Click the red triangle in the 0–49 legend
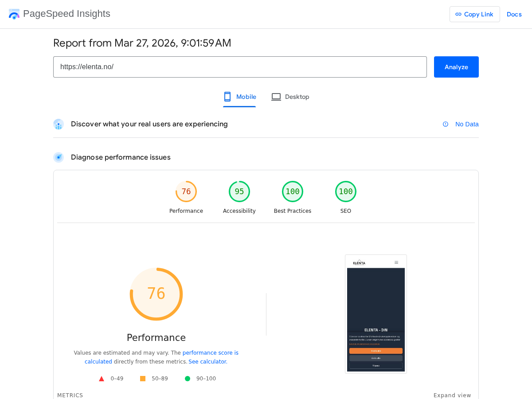 pos(102,378)
